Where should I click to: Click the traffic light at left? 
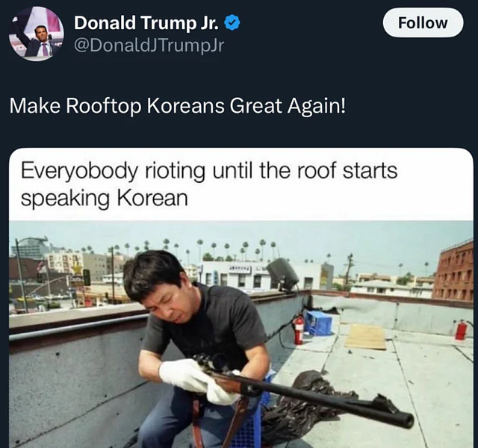[x=87, y=277]
